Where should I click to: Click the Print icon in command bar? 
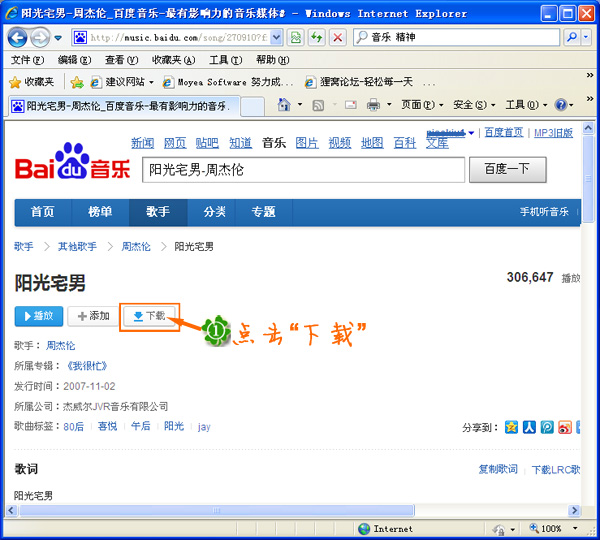pos(373,105)
